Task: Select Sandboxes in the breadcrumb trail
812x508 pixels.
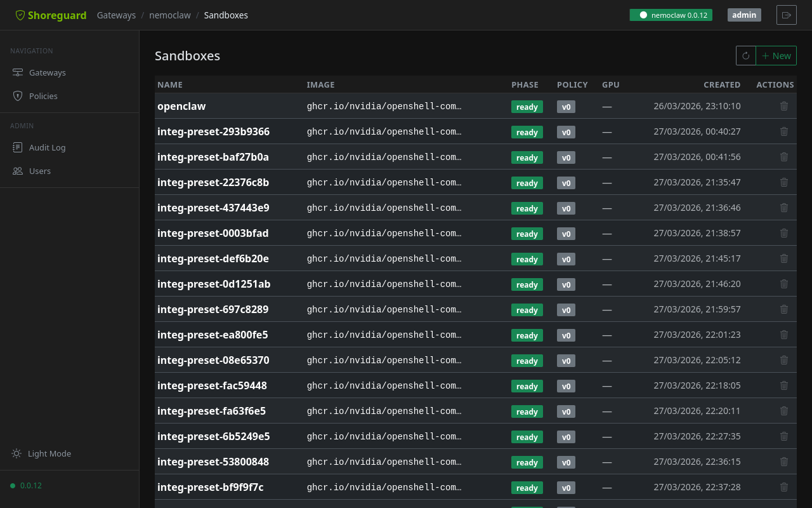Action: (226, 15)
